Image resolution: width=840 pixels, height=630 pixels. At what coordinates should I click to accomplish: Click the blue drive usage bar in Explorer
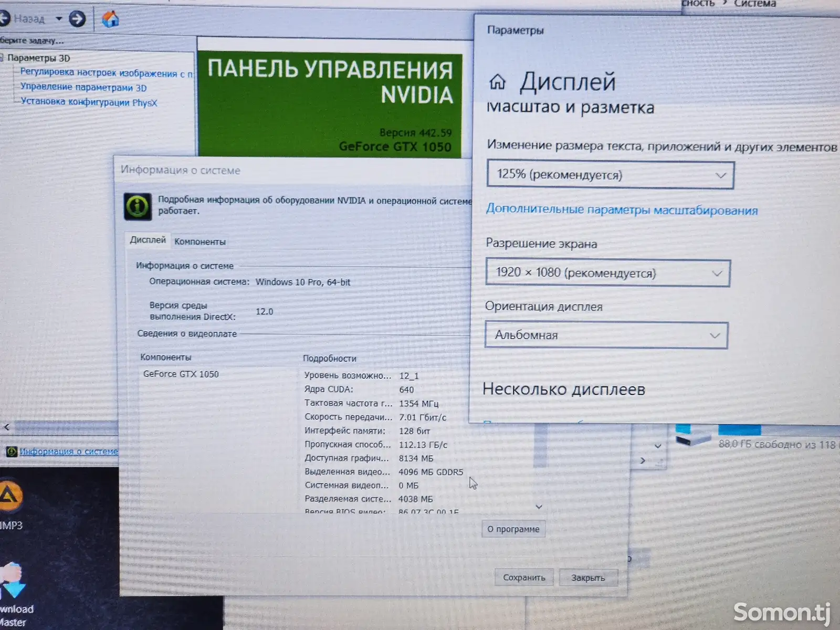pyautogui.click(x=739, y=430)
